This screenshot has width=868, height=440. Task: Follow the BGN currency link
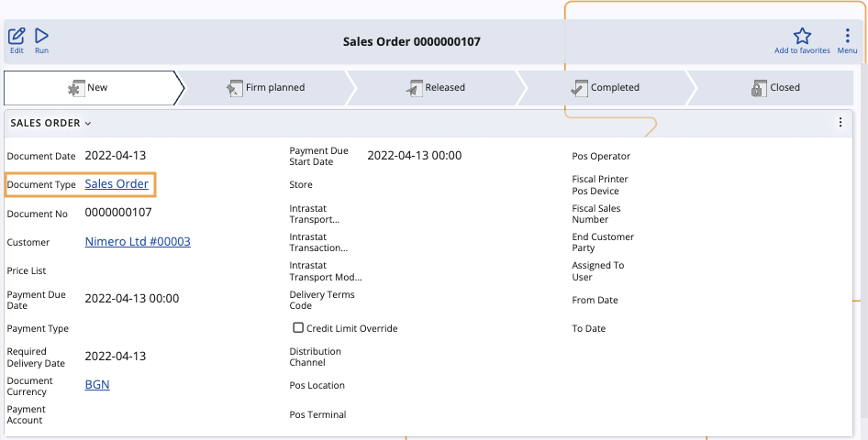[97, 385]
